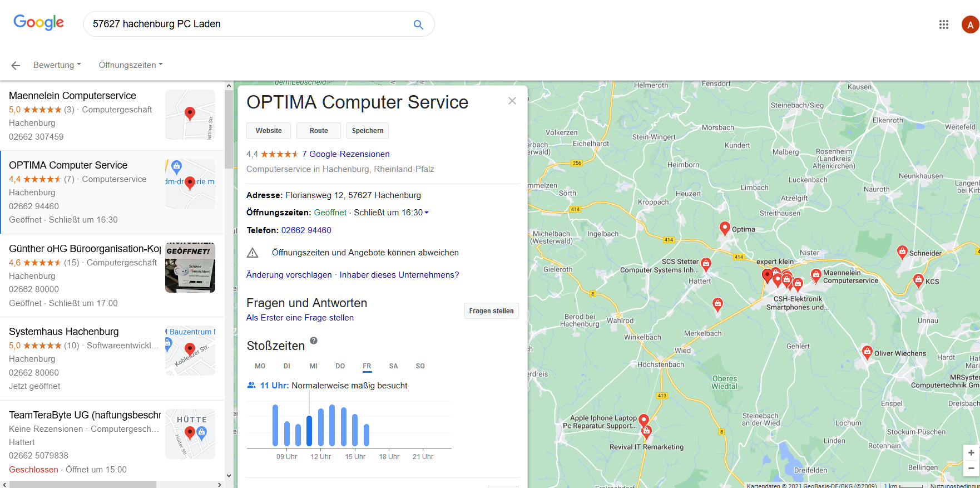Select the MI day tab

pyautogui.click(x=313, y=366)
